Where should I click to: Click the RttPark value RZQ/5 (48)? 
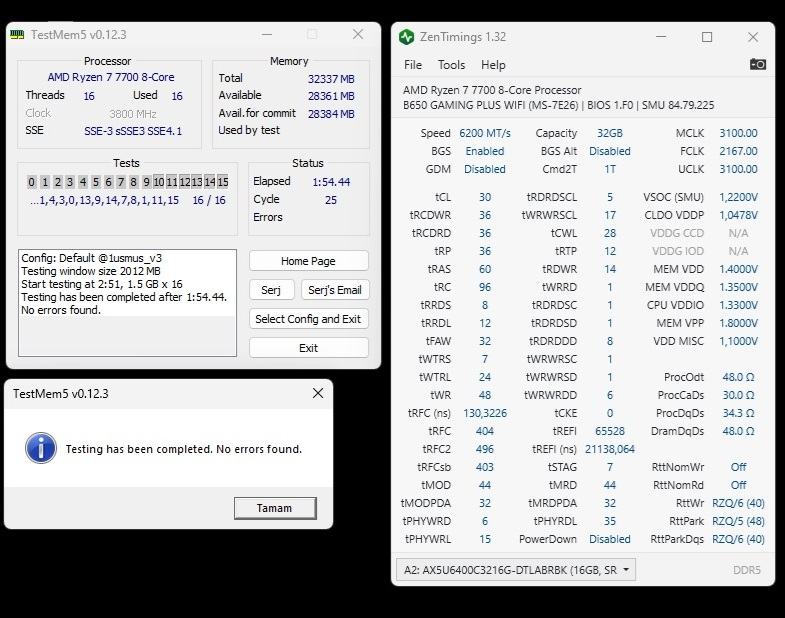pos(738,521)
